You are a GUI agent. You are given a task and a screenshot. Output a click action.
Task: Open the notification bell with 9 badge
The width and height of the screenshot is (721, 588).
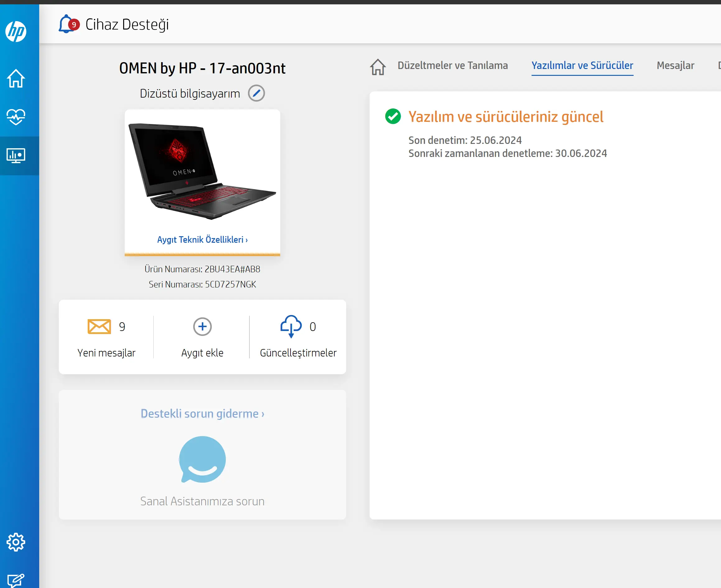pyautogui.click(x=69, y=24)
